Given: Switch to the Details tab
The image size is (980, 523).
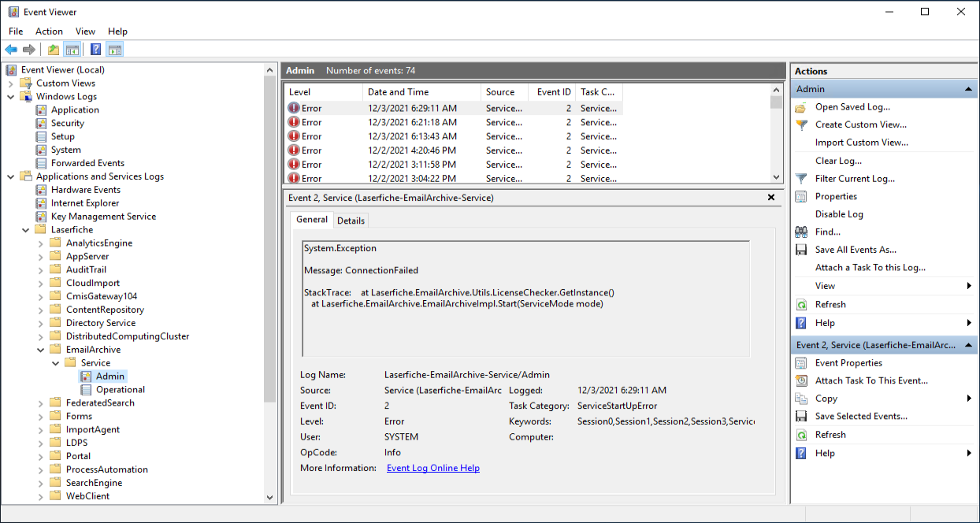Looking at the screenshot, I should (351, 221).
